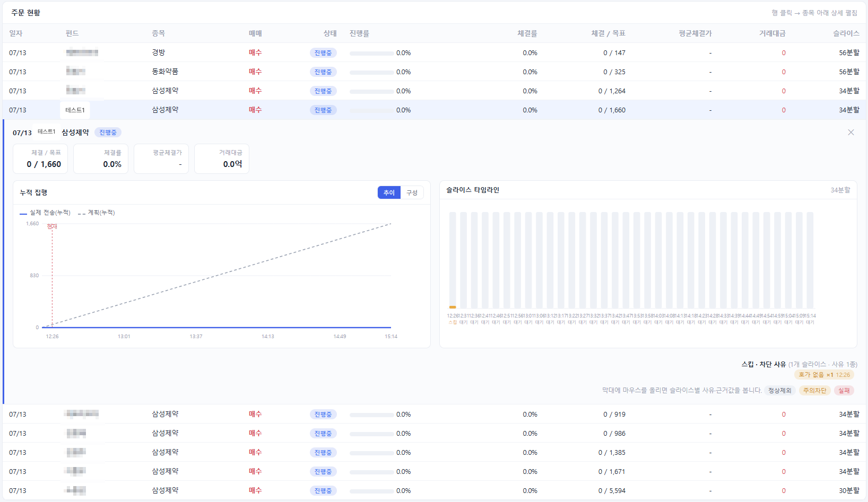868x502 pixels.
Task: Select the 주의차단 legend chip
Action: click(814, 391)
